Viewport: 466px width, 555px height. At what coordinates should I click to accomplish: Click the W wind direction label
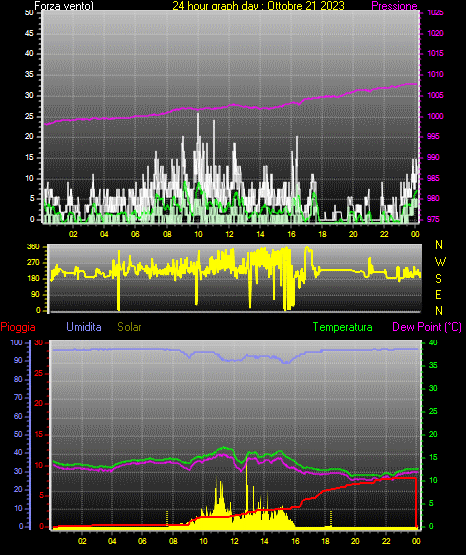[x=440, y=262]
